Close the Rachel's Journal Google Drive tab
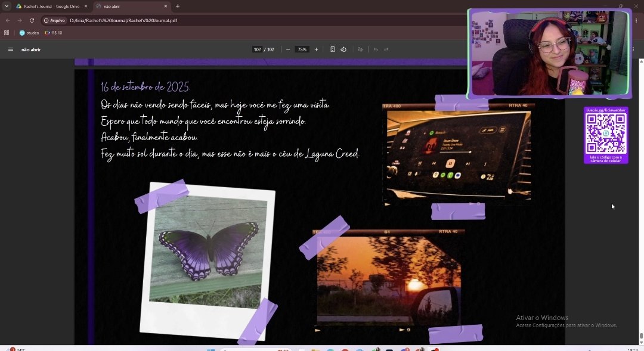The height and width of the screenshot is (351, 644). pos(86,6)
